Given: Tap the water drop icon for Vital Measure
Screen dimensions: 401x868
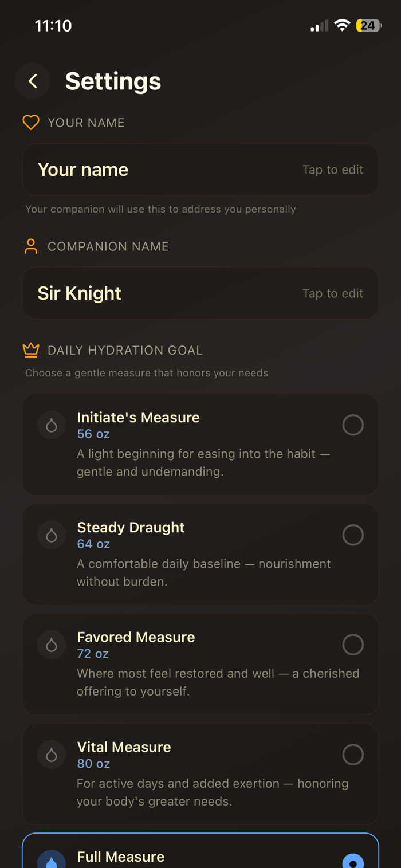Looking at the screenshot, I should pos(52,755).
